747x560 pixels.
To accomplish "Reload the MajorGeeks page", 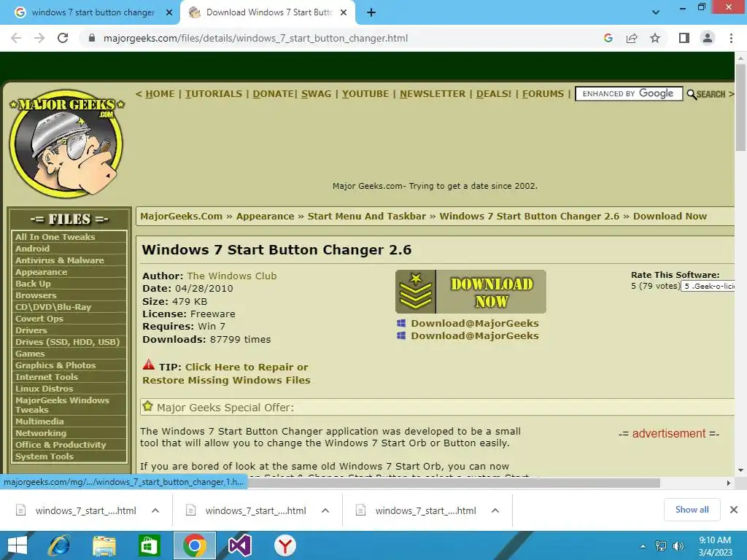I will [x=63, y=38].
